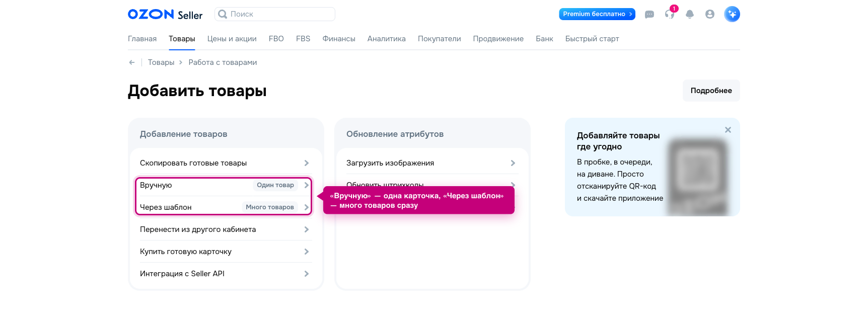This screenshot has height=322, width=868.
Task: Open the Продвижение tab
Action: coord(498,39)
